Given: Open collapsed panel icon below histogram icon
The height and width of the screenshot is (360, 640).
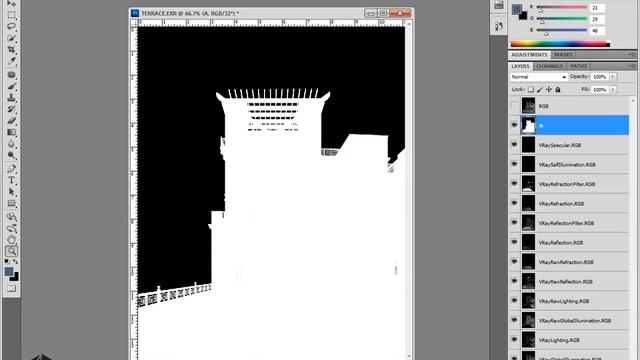Looking at the screenshot, I should 498,27.
